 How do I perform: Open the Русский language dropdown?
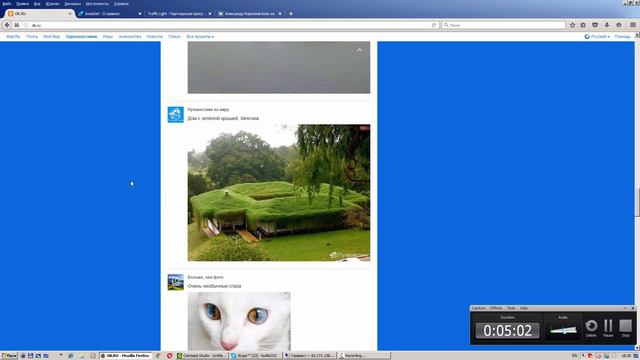(x=597, y=36)
